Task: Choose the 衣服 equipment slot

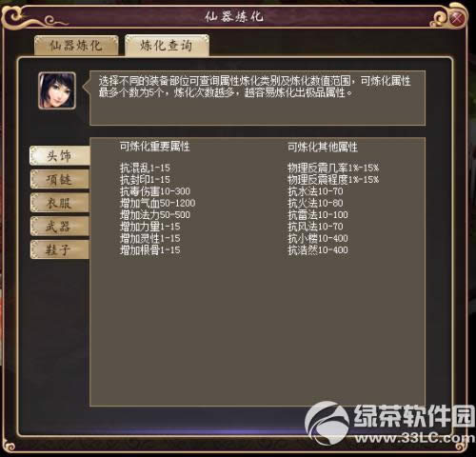Action: 60,203
